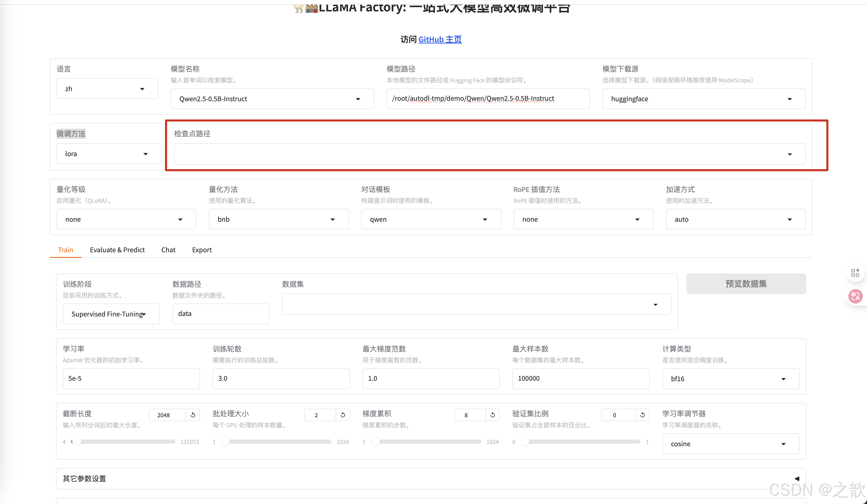Switch to the Chat tab

[x=168, y=250]
